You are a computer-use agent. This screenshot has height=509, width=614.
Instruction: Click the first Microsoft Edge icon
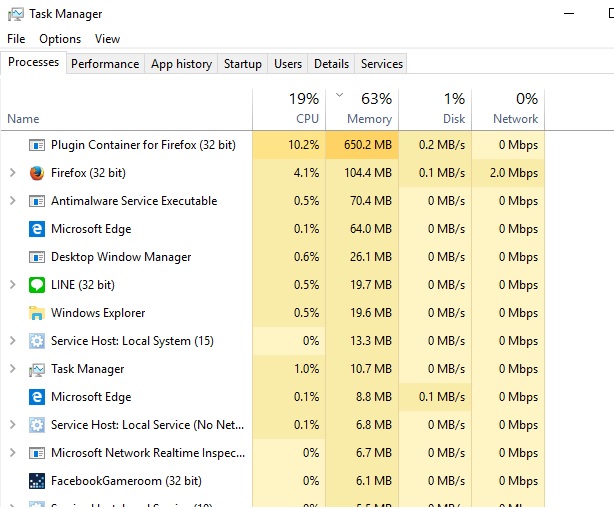tap(37, 229)
